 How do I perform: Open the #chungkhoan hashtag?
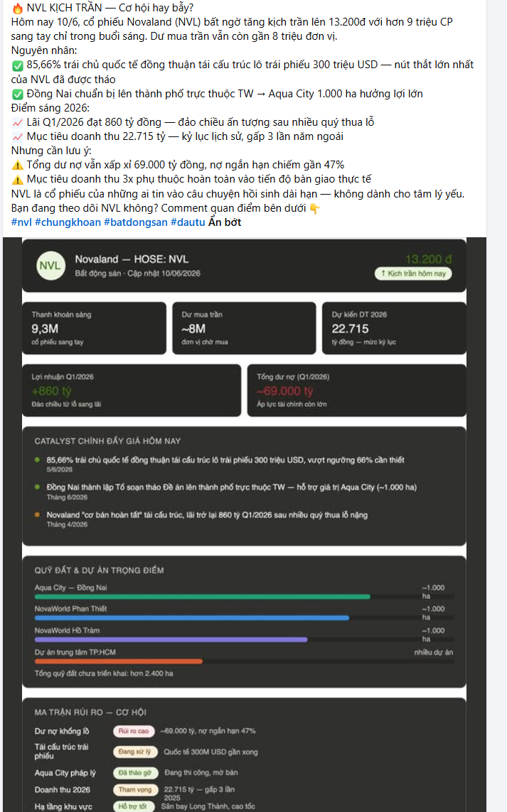[68, 222]
